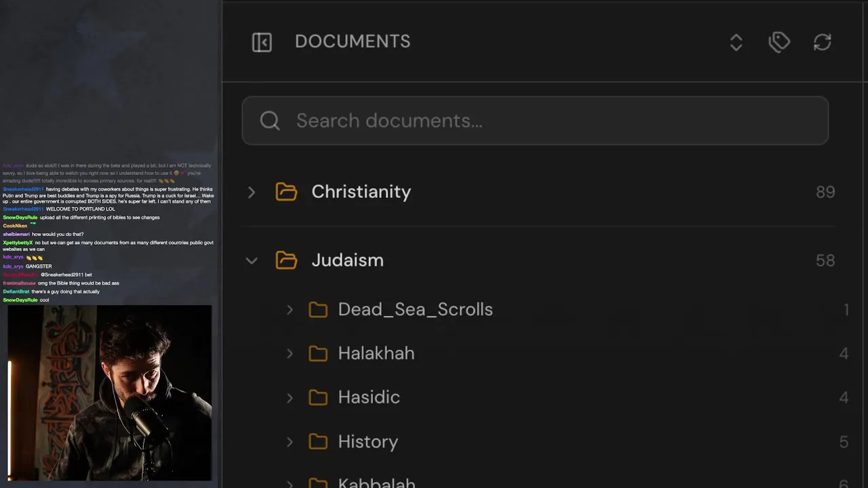Expand the History subfolder arrow

[x=290, y=442]
